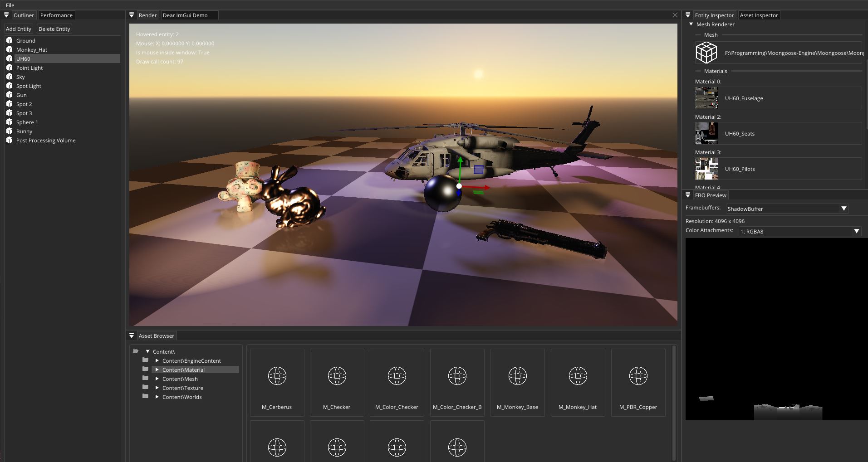Expand the Content\Material tree arrow
Viewport: 868px width, 462px height.
tap(157, 370)
